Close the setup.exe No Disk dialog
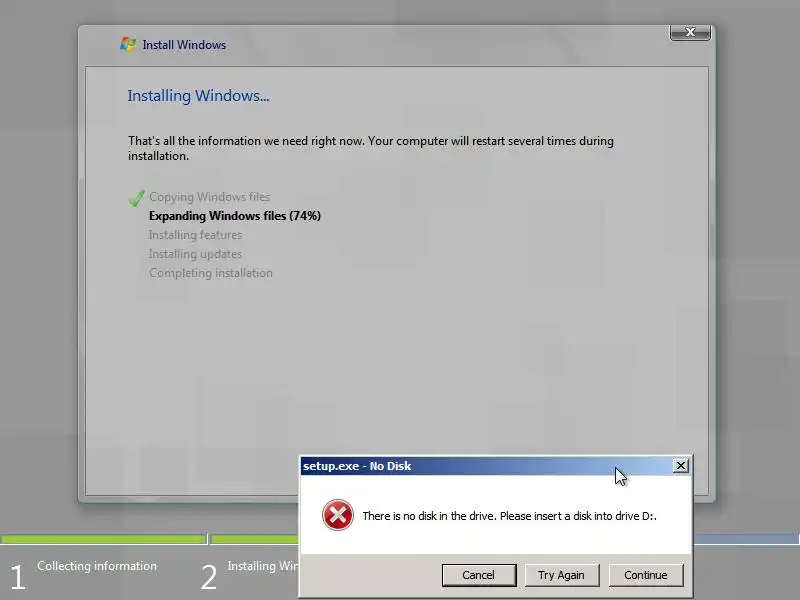Viewport: 800px width, 600px height. tap(681, 466)
